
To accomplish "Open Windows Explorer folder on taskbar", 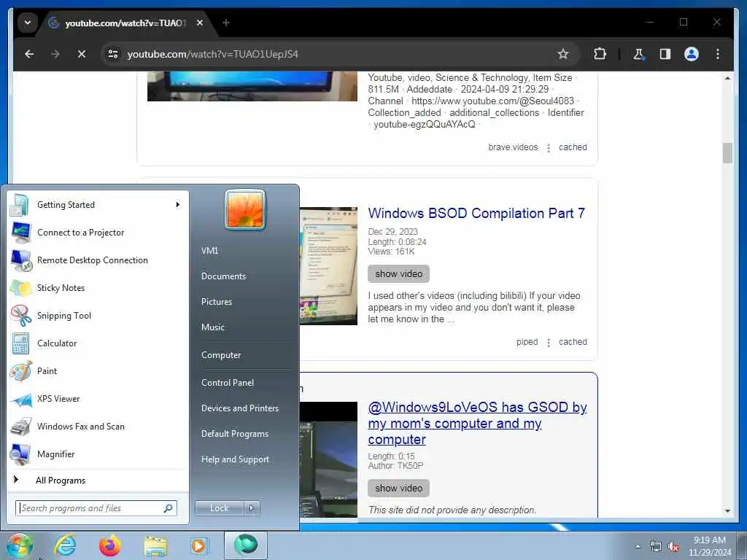I will 155,545.
